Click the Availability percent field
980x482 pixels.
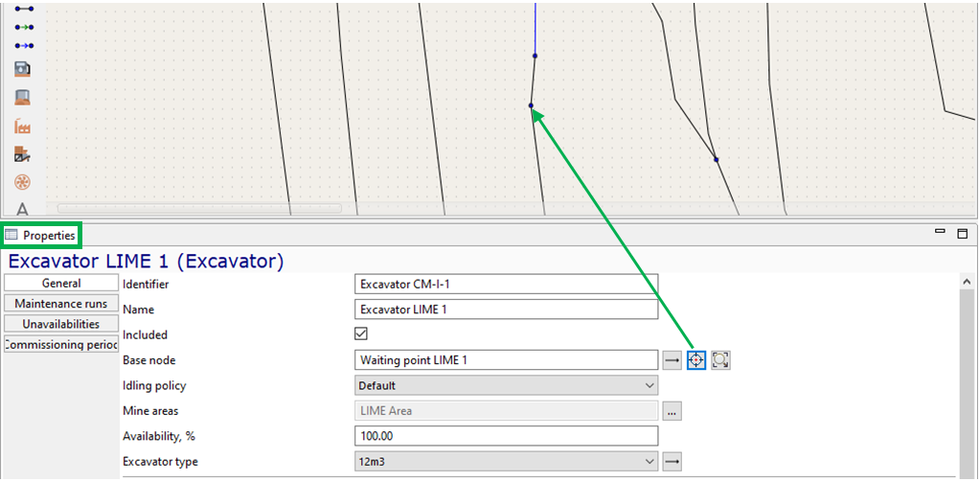506,436
